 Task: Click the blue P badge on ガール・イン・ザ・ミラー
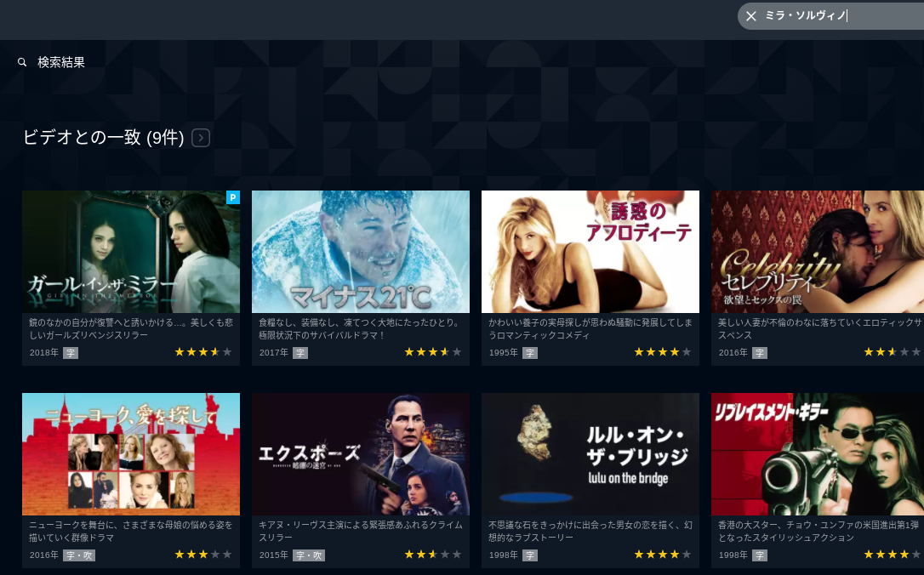pyautogui.click(x=233, y=197)
